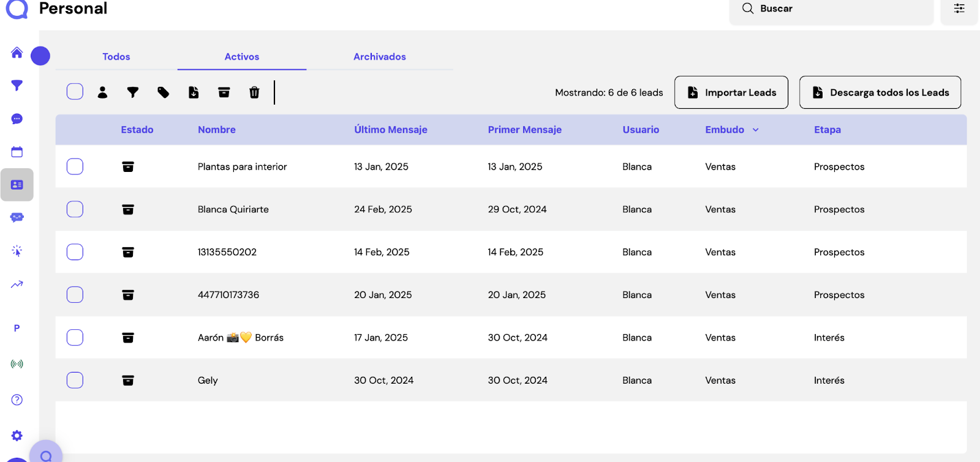Image resolution: width=980 pixels, height=462 pixels.
Task: Open the broadcast signal icon in sidebar
Action: click(x=17, y=364)
